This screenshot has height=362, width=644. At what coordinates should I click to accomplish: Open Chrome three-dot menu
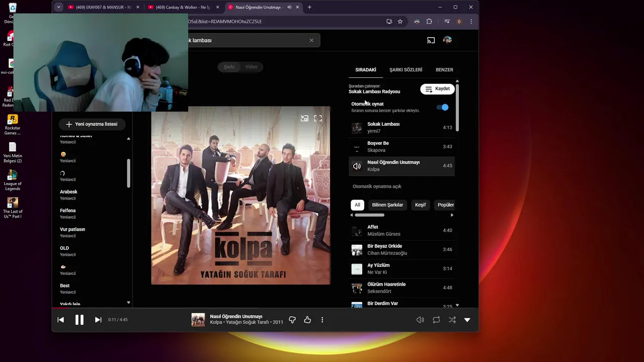point(471,22)
